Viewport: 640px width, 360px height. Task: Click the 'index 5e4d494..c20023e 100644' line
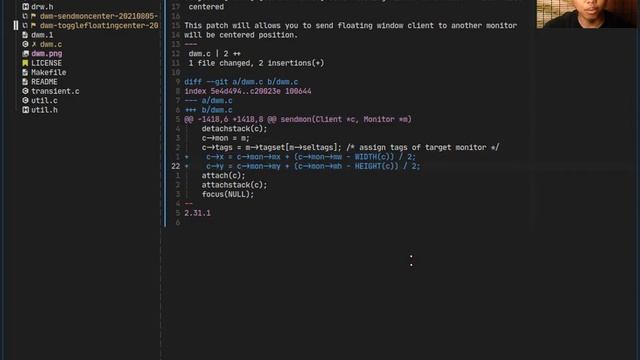tap(248, 91)
